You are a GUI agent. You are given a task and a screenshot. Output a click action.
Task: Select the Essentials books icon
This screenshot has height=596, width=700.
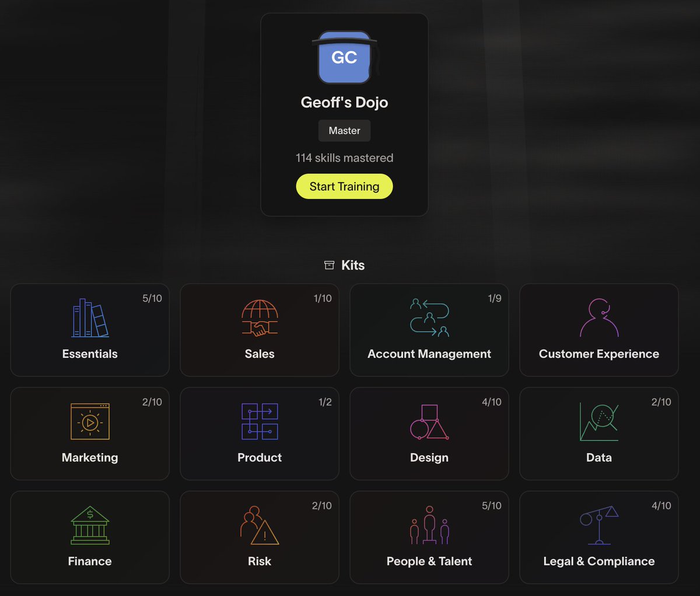coord(90,317)
